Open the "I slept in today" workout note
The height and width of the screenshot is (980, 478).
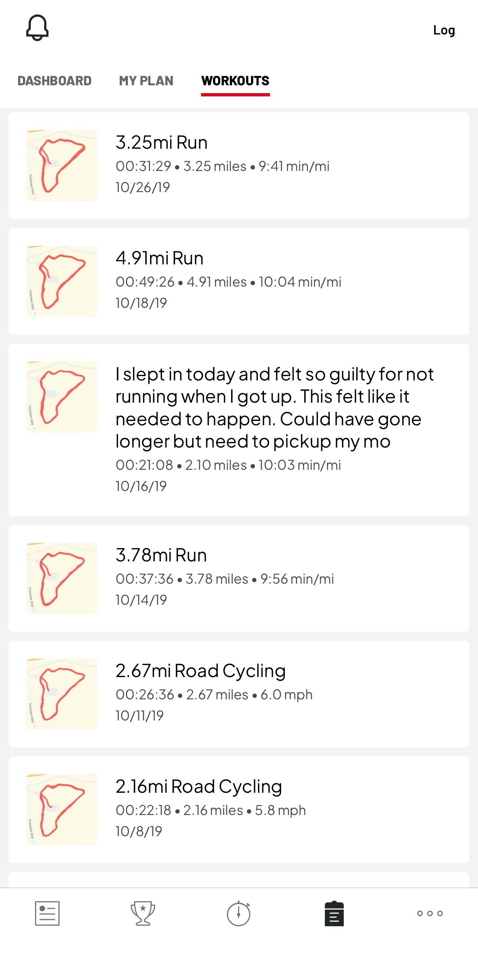[274, 407]
